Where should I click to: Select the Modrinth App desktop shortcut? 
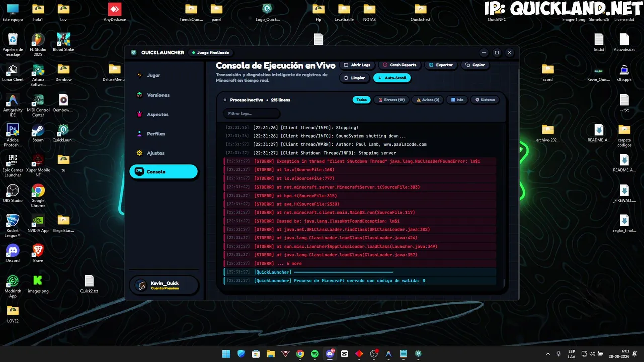pyautogui.click(x=13, y=286)
